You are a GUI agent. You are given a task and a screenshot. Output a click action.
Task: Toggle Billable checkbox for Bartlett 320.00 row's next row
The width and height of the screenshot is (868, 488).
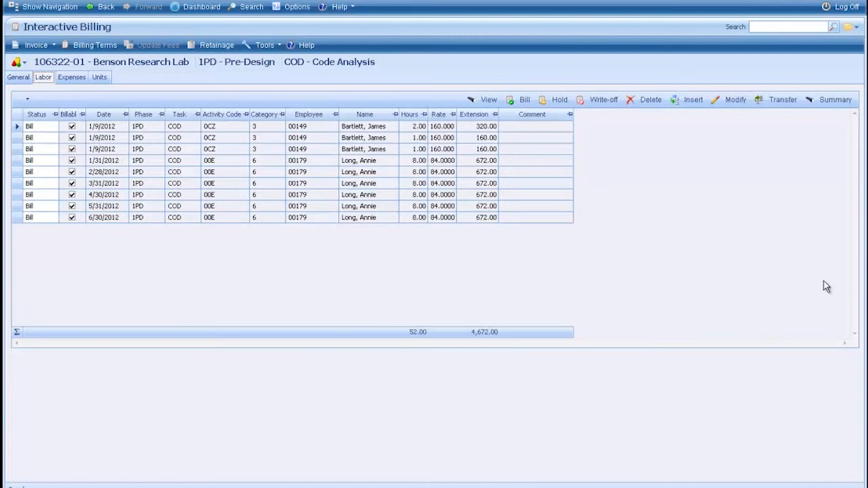72,138
